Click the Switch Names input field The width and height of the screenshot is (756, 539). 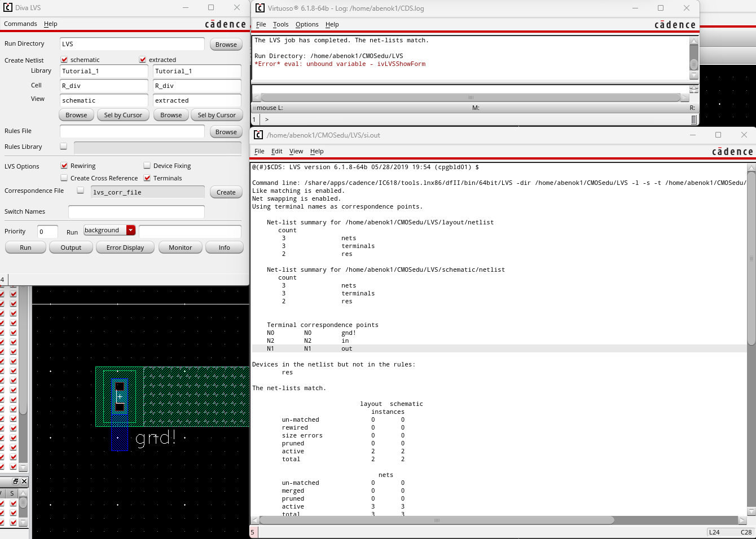(x=136, y=211)
